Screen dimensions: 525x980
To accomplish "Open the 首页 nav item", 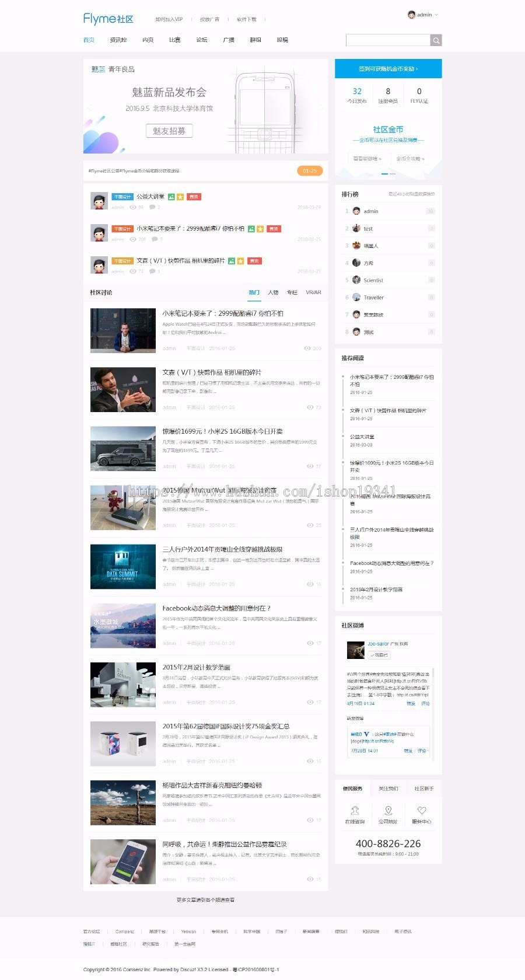I will [x=89, y=40].
